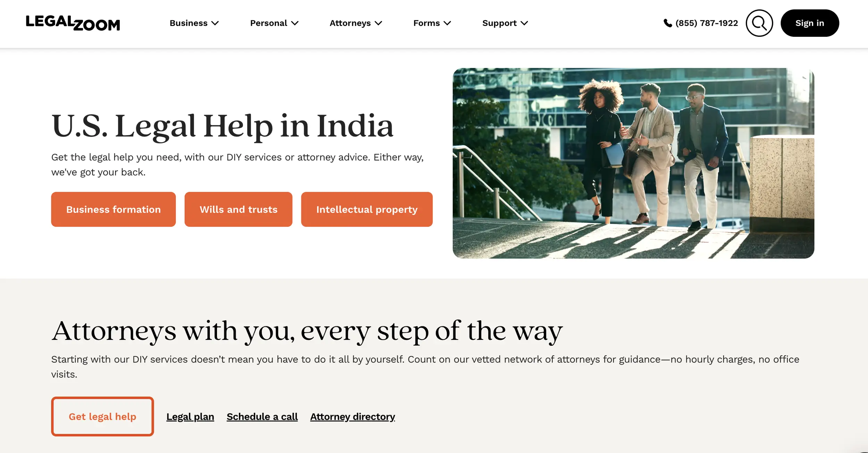Screen dimensions: 868x453
Task: Choose the Intellectual property button
Action: (x=367, y=210)
